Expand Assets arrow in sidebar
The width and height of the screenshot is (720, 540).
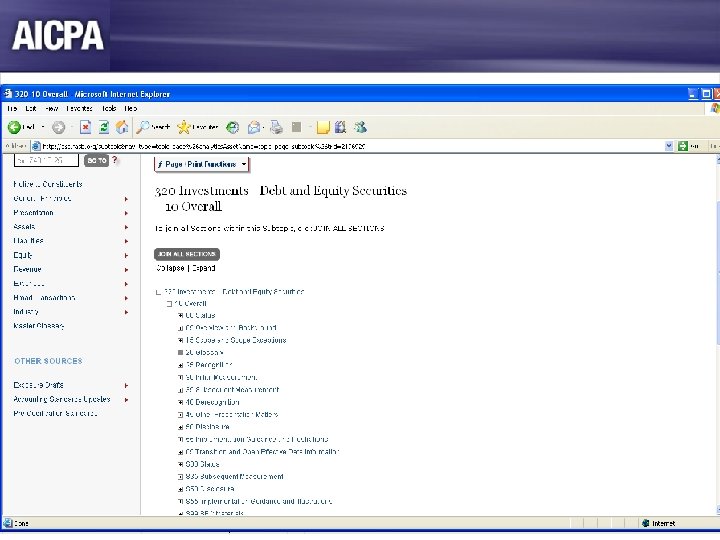point(126,227)
